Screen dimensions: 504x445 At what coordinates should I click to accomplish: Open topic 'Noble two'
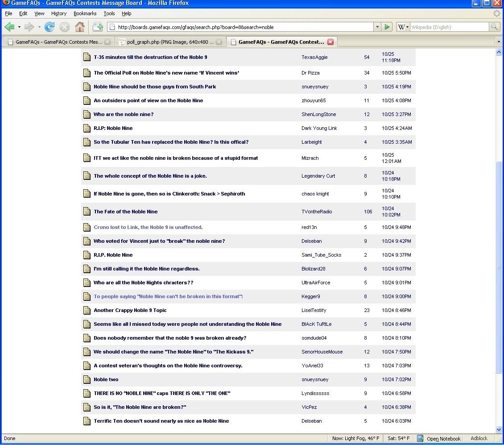(106, 379)
